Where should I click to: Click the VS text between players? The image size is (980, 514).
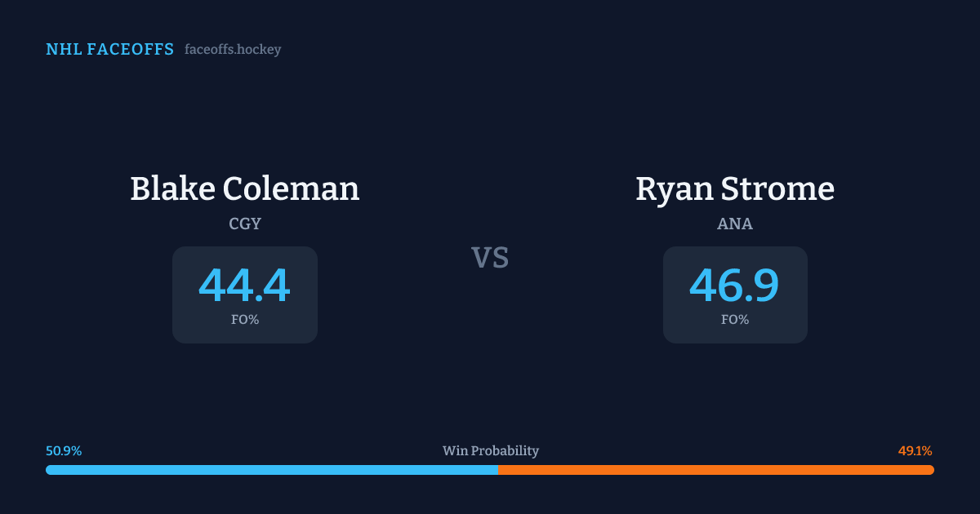coord(490,258)
